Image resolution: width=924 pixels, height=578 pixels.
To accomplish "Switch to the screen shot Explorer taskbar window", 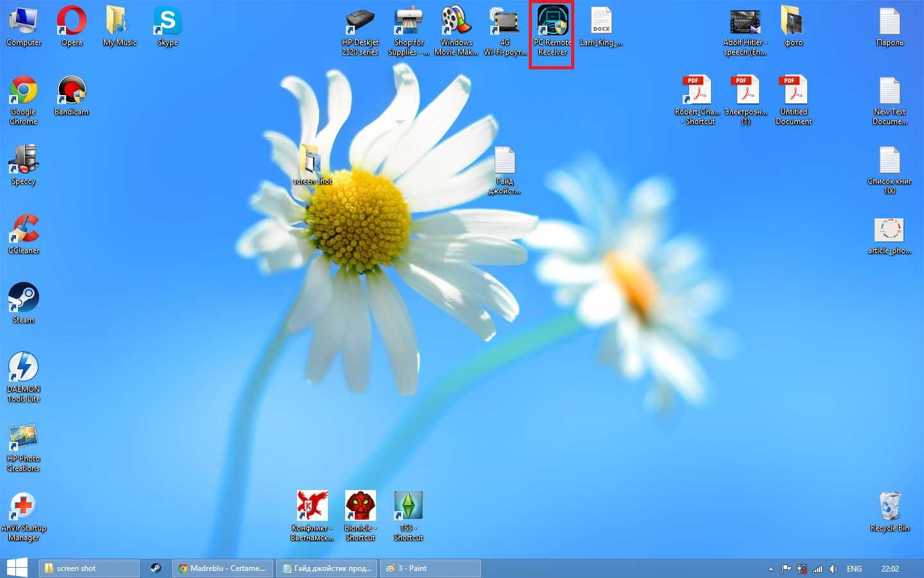I will 89,568.
